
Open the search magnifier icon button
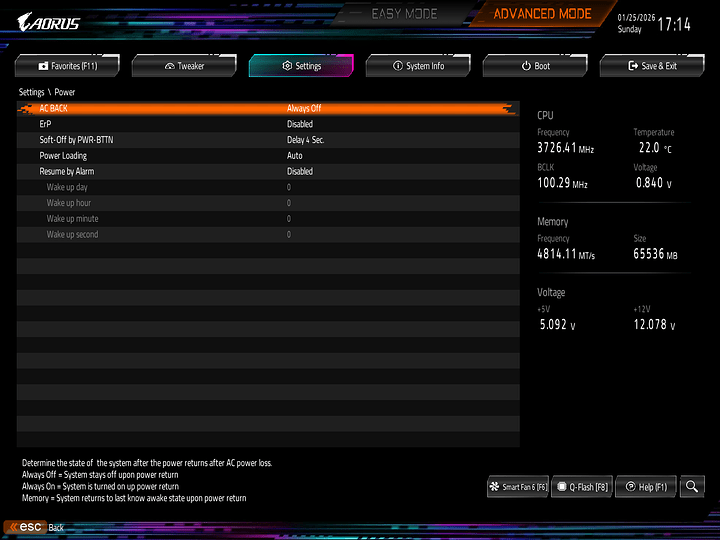click(x=692, y=486)
